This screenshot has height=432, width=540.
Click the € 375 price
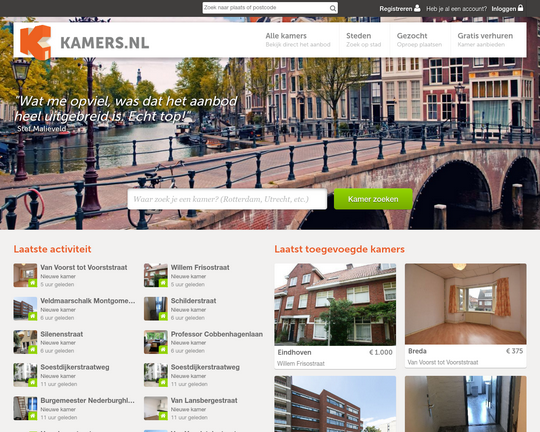click(514, 351)
